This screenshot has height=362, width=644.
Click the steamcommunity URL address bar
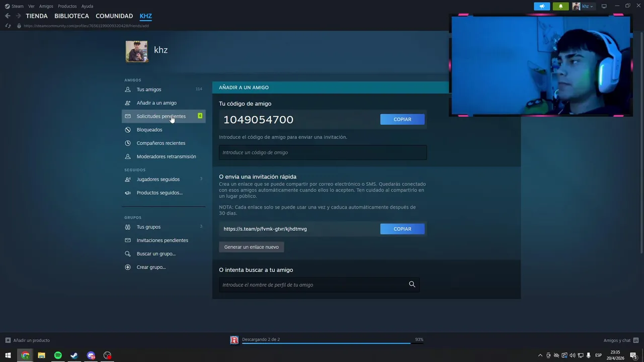pyautogui.click(x=86, y=26)
